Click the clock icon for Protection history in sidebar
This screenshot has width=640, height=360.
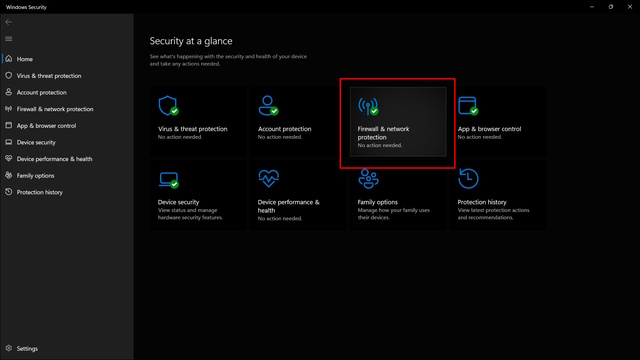9,192
